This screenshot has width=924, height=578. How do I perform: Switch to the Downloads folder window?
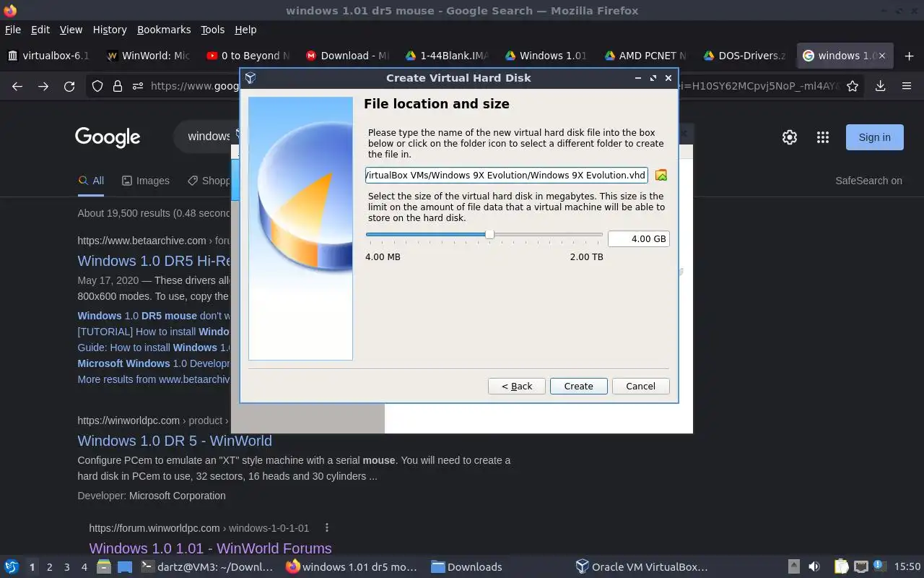click(466, 567)
